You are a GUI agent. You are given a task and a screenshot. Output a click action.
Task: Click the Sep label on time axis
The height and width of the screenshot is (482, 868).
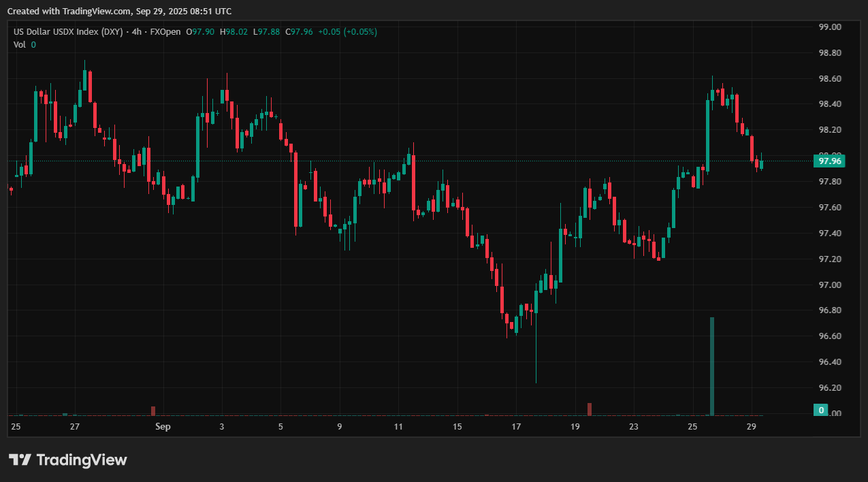tap(162, 427)
